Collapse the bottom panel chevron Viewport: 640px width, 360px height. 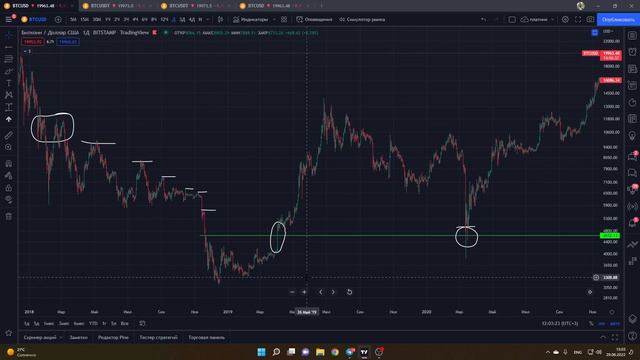[603, 338]
